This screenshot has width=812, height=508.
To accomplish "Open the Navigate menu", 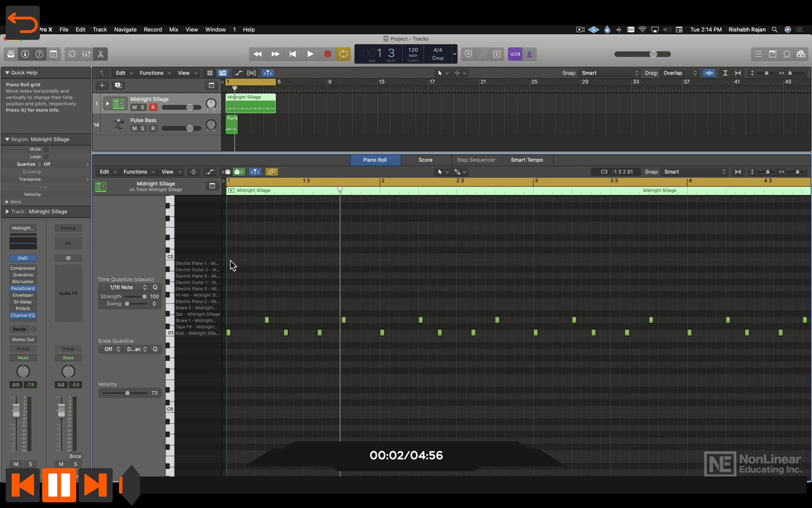I will tap(125, 30).
